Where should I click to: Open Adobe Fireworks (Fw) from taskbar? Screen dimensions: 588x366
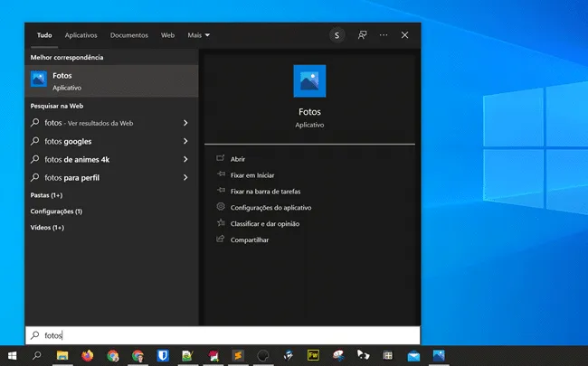(x=313, y=355)
